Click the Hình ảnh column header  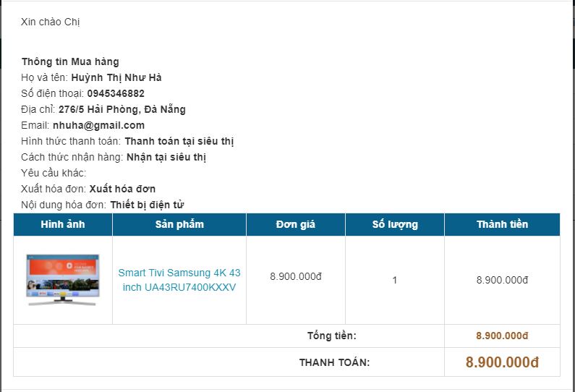(63, 224)
